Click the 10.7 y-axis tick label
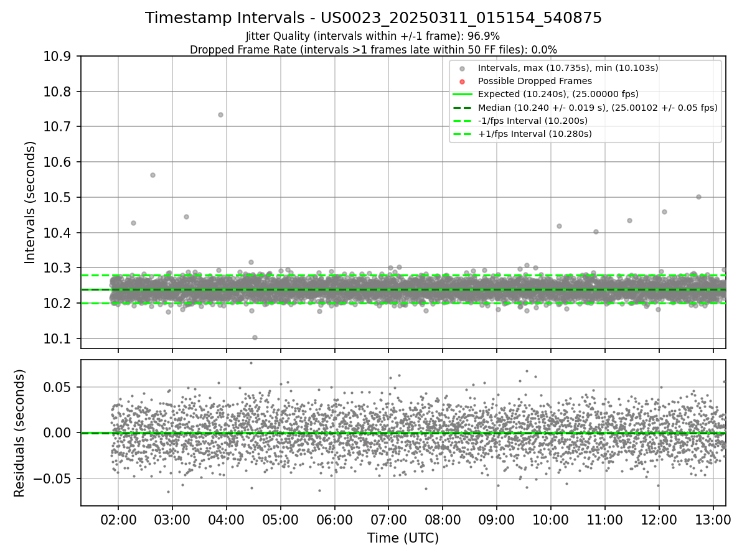This screenshot has width=747, height=560. pyautogui.click(x=59, y=127)
